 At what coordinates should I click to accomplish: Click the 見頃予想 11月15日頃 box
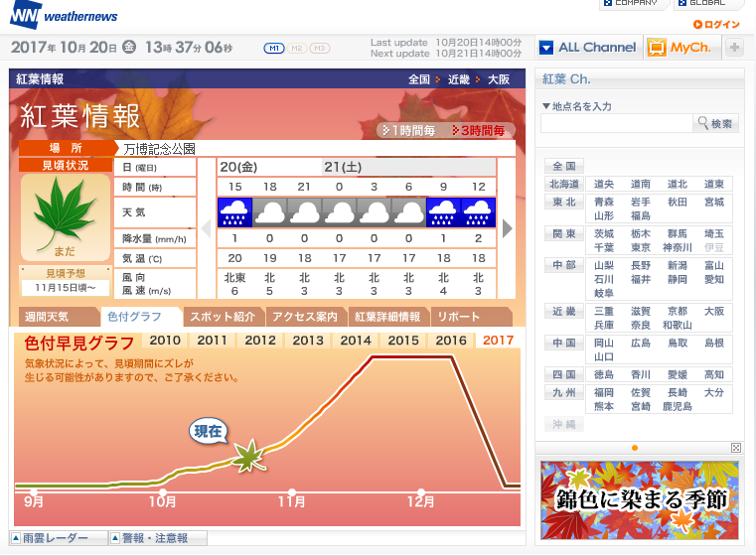(66, 280)
